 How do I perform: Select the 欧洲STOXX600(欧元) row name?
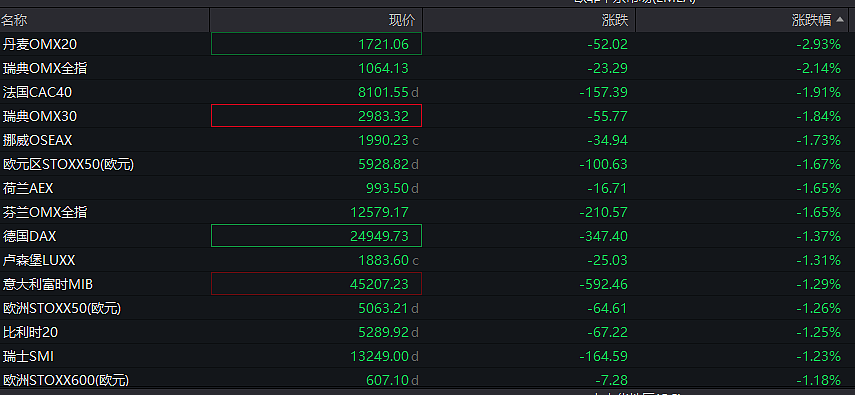pos(65,380)
